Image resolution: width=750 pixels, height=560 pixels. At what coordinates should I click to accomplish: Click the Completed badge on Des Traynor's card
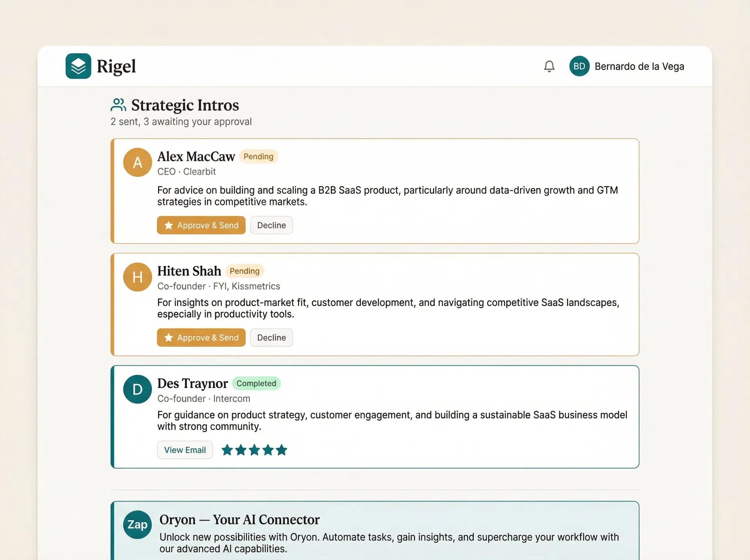tap(256, 383)
